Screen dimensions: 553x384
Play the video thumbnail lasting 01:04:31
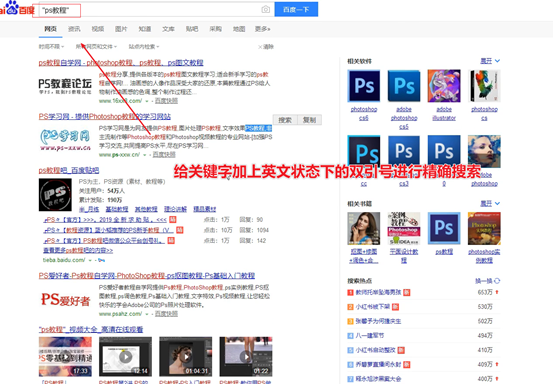pyautogui.click(x=186, y=356)
